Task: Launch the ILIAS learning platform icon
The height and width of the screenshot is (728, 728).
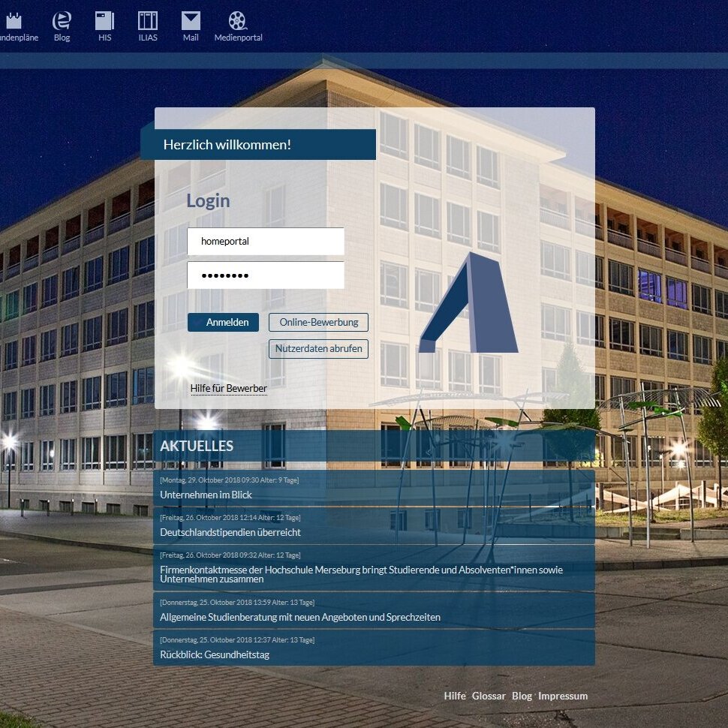Action: pos(148,22)
